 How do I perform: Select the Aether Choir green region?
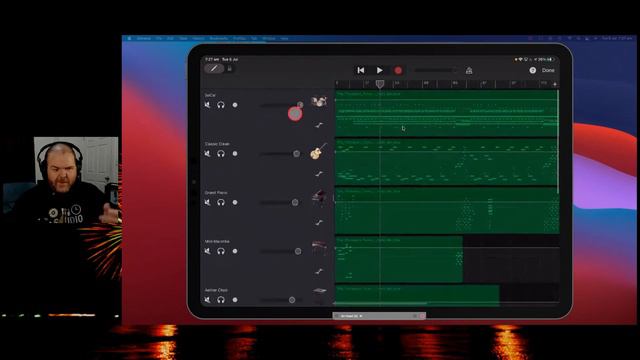(x=417, y=296)
